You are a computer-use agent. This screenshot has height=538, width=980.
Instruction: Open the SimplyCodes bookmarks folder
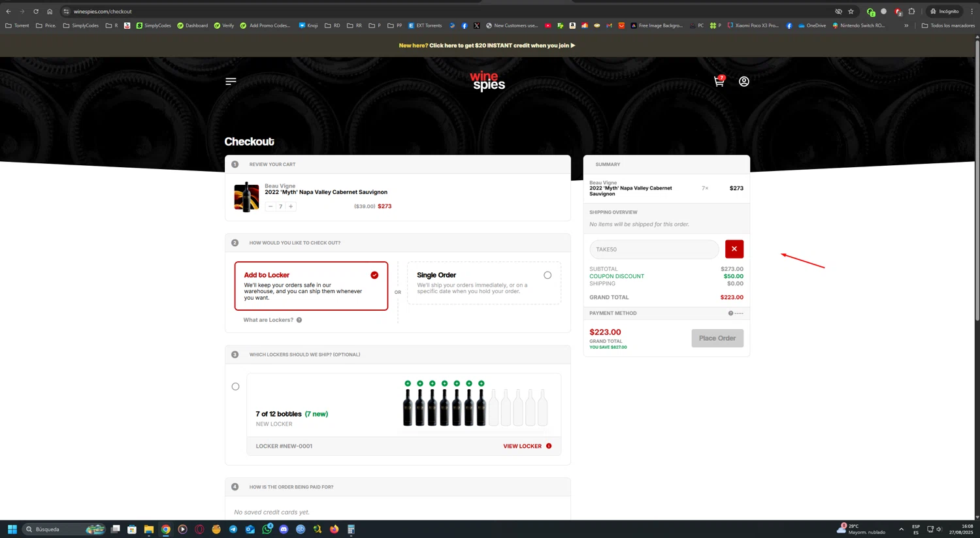point(81,25)
